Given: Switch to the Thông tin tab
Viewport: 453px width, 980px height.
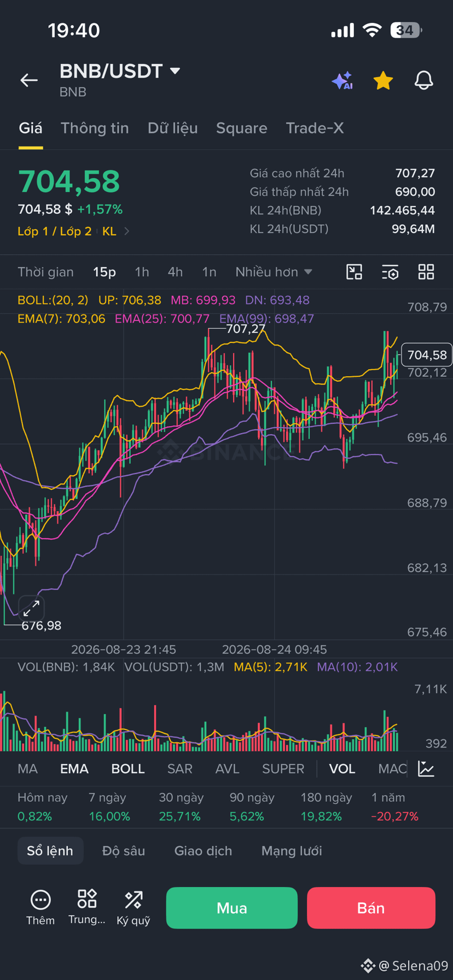Looking at the screenshot, I should pos(95,128).
